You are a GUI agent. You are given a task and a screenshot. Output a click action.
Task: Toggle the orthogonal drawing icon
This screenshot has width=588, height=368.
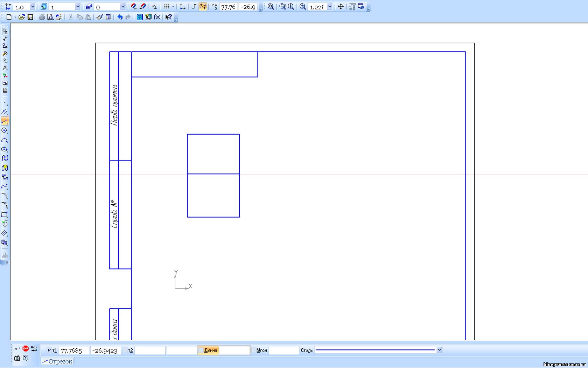194,7
